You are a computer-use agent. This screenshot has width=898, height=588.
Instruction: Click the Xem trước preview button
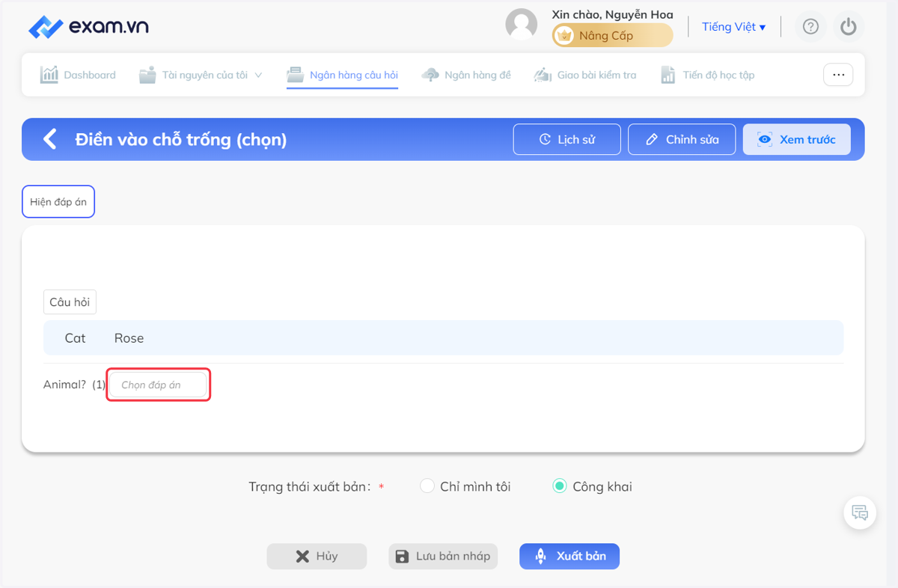797,139
